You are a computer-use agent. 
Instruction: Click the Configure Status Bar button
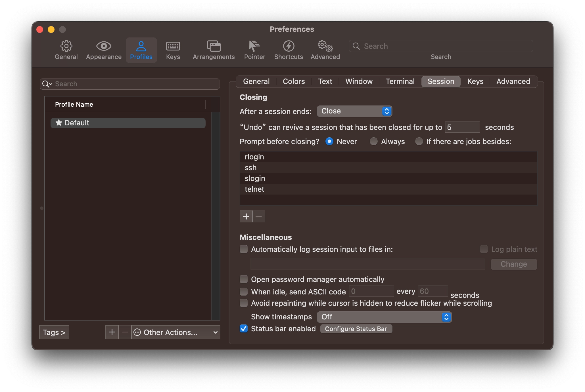(356, 329)
